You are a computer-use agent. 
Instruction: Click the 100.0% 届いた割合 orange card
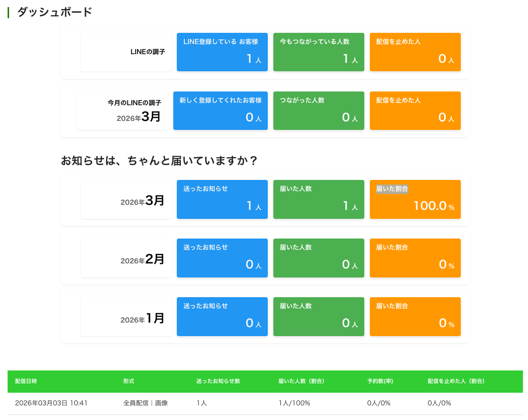point(415,200)
